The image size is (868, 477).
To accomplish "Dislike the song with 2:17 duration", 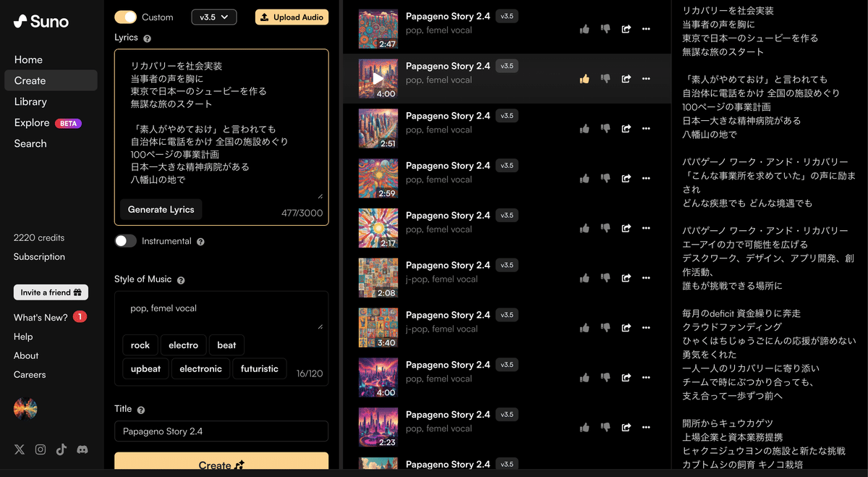I will 605,229.
